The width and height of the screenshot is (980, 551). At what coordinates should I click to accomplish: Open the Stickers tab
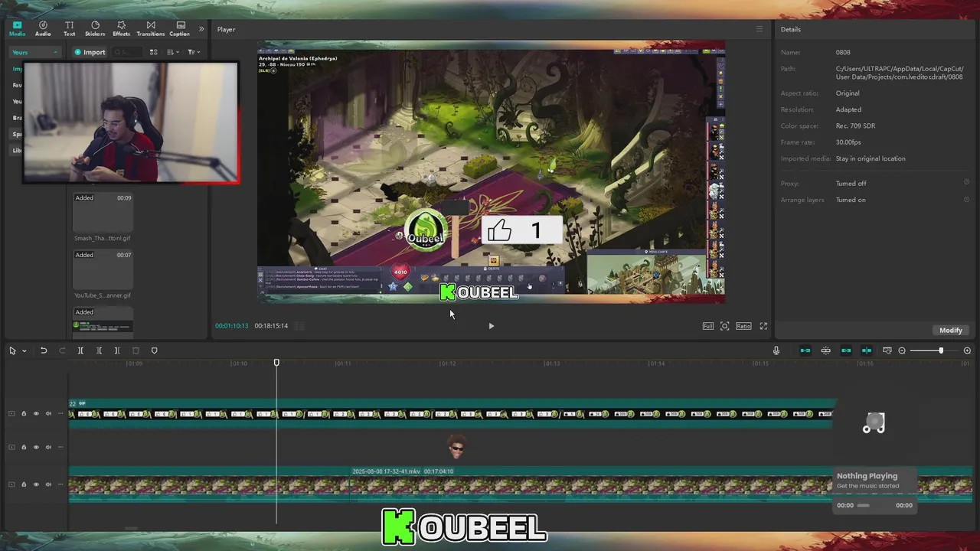[x=95, y=28]
